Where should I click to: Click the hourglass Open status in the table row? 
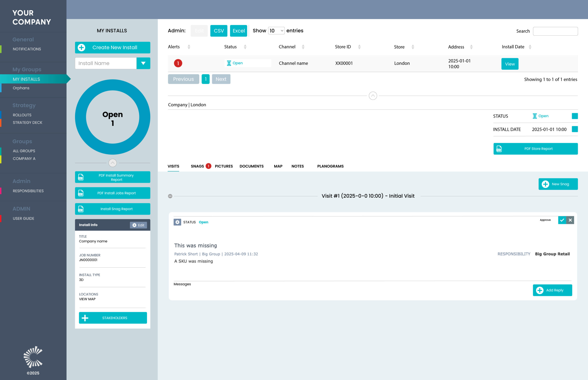235,63
